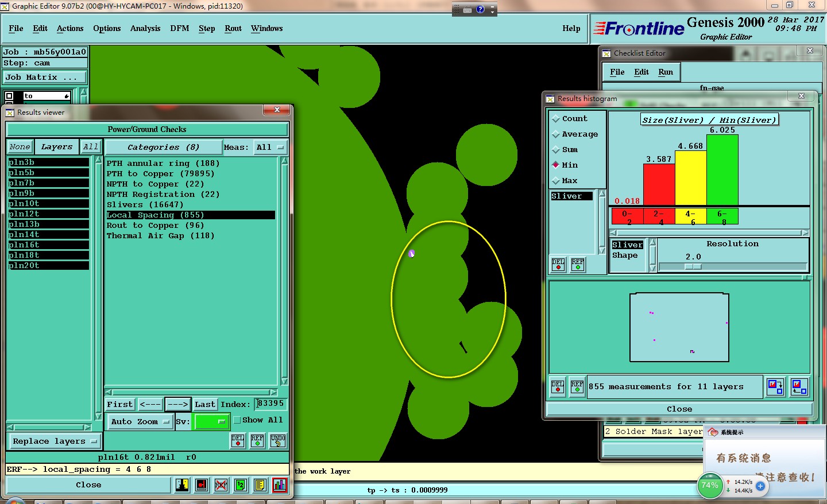Viewport: 827px width, 504px height.
Task: Click REF icon next to 855 measurements text
Action: tap(577, 387)
